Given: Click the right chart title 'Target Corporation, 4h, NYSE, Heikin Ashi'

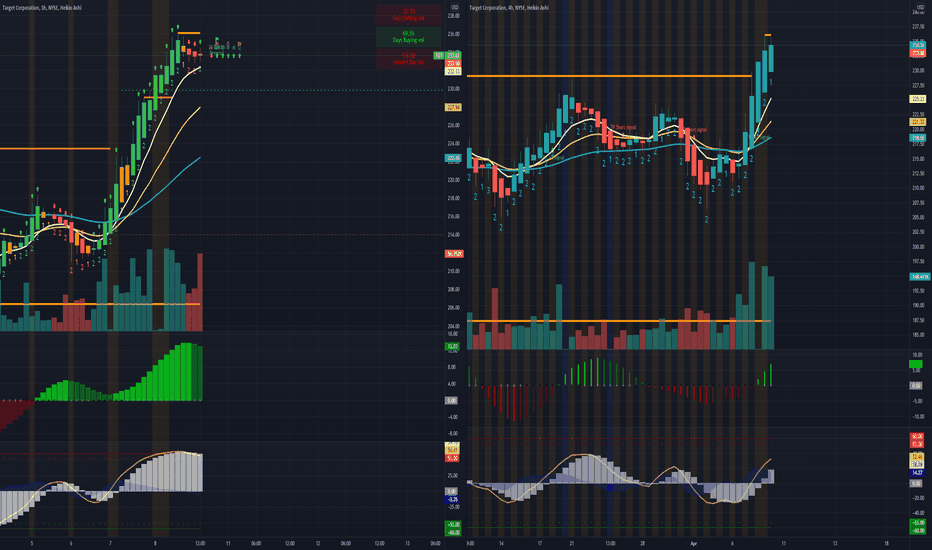Looking at the screenshot, I should tap(509, 8).
